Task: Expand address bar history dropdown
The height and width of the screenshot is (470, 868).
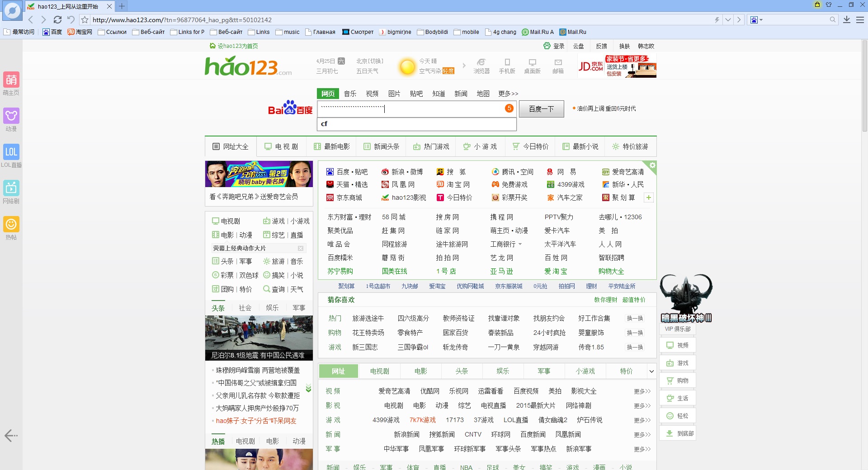Action: (x=728, y=20)
